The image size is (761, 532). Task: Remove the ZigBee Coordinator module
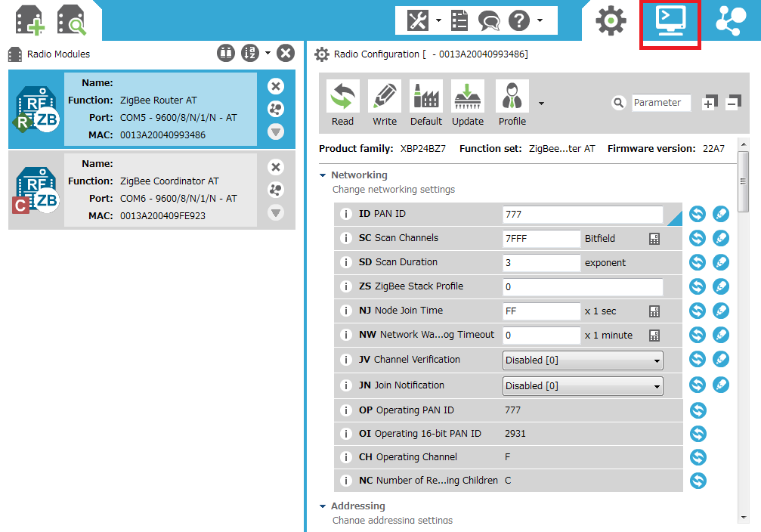(276, 168)
